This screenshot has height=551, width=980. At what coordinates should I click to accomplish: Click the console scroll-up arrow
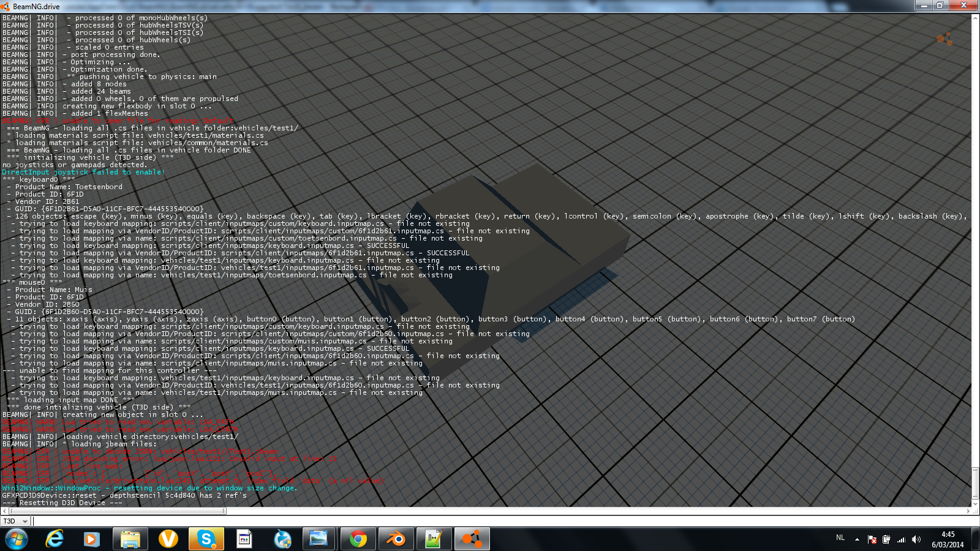pyautogui.click(x=975, y=18)
